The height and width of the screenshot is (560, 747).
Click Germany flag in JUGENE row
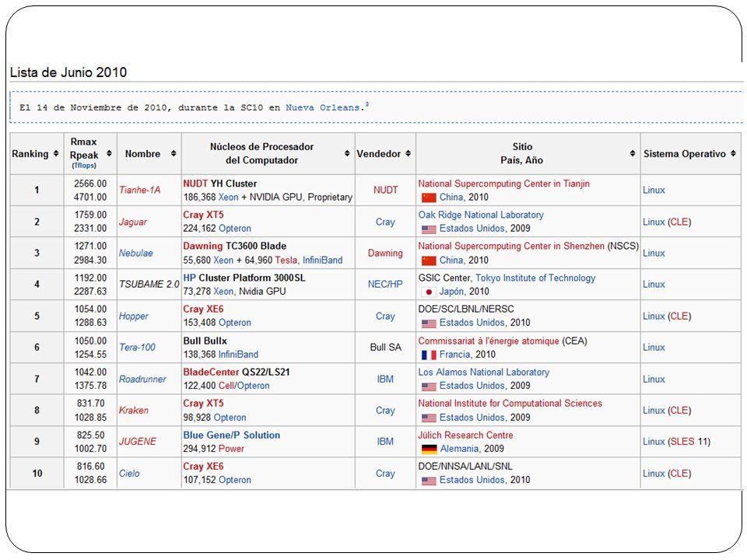pos(430,449)
